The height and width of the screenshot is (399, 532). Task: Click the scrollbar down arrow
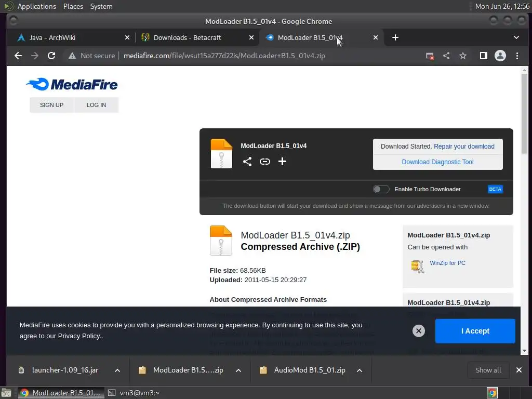click(525, 351)
